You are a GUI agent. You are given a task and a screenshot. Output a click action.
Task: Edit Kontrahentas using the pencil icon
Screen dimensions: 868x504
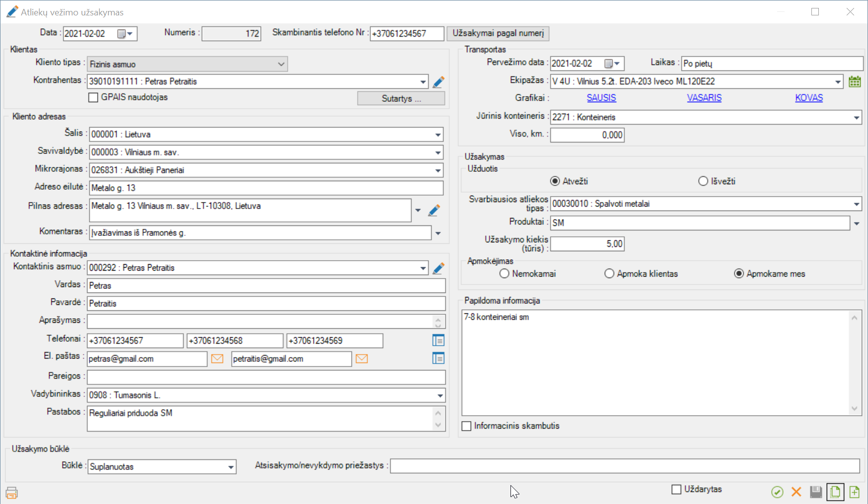[438, 82]
